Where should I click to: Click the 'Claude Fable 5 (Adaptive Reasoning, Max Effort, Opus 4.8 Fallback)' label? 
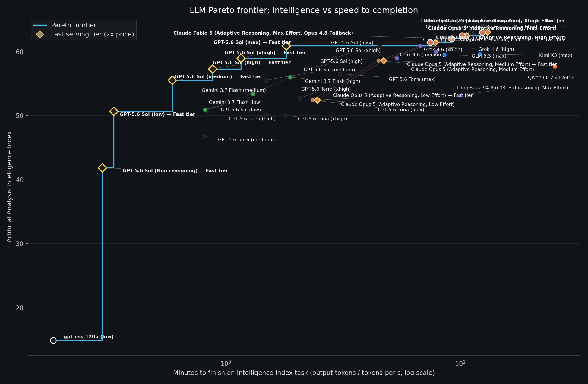click(263, 33)
